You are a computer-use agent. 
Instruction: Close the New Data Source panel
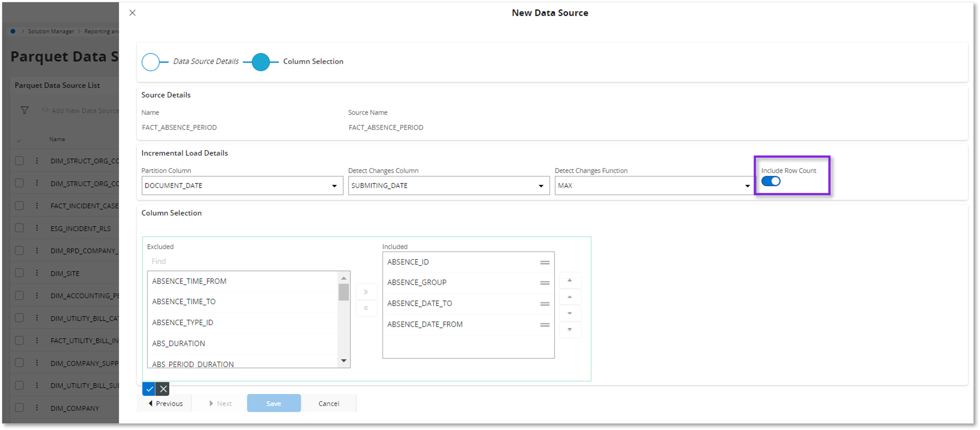132,12
